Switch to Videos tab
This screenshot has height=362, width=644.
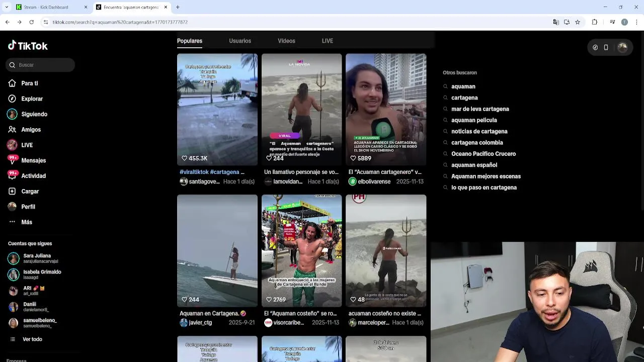(x=286, y=41)
